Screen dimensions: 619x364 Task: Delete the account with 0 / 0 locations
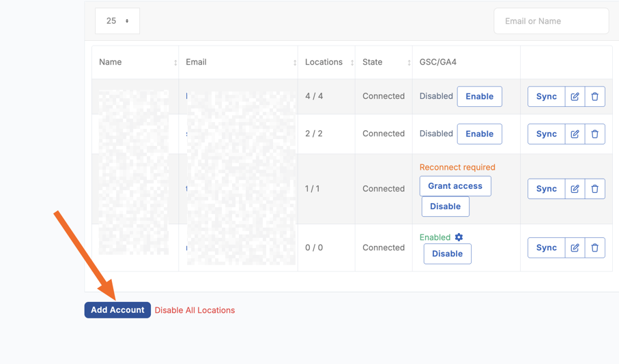point(594,248)
